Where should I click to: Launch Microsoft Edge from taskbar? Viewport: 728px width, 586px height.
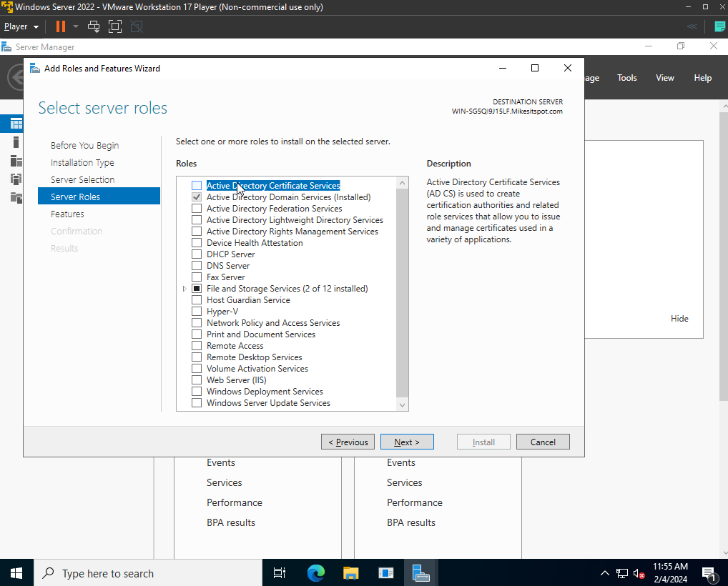(x=316, y=573)
